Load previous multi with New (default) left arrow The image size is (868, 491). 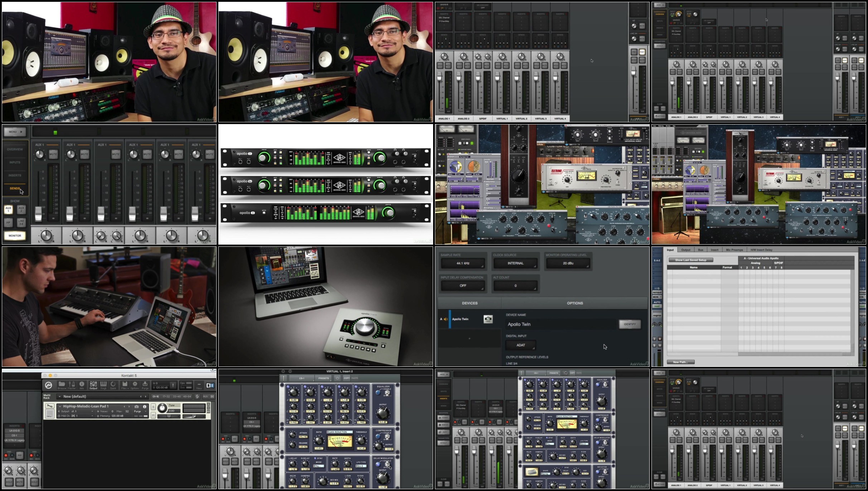point(141,397)
